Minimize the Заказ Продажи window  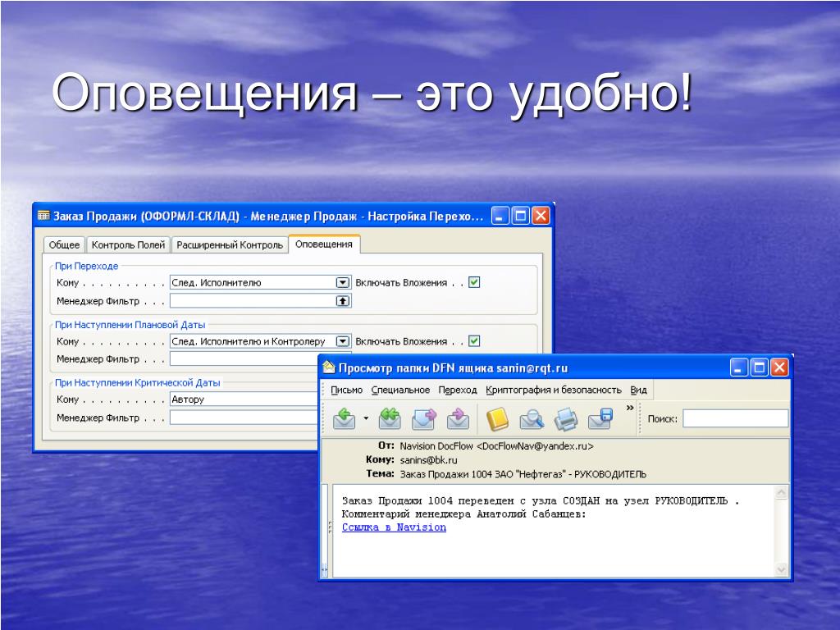click(x=500, y=216)
